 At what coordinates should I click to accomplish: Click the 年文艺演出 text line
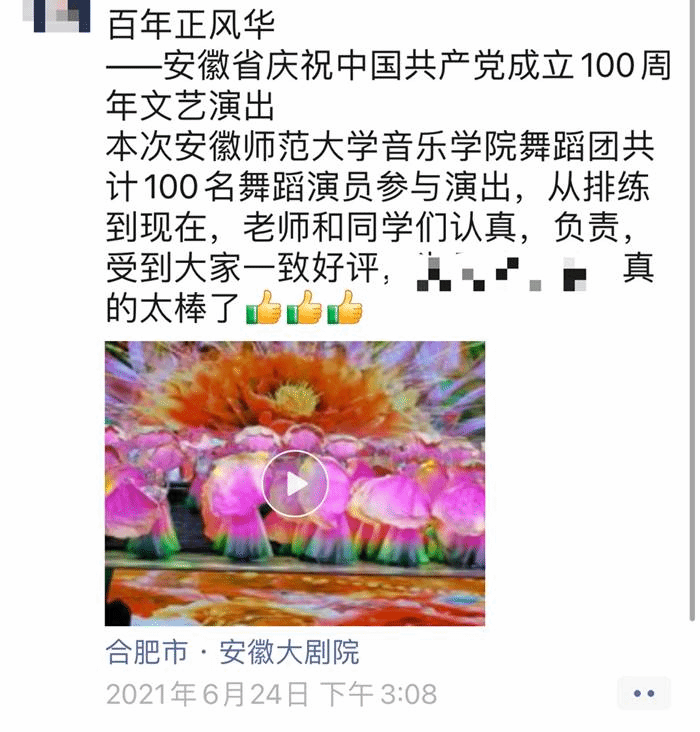[x=191, y=106]
